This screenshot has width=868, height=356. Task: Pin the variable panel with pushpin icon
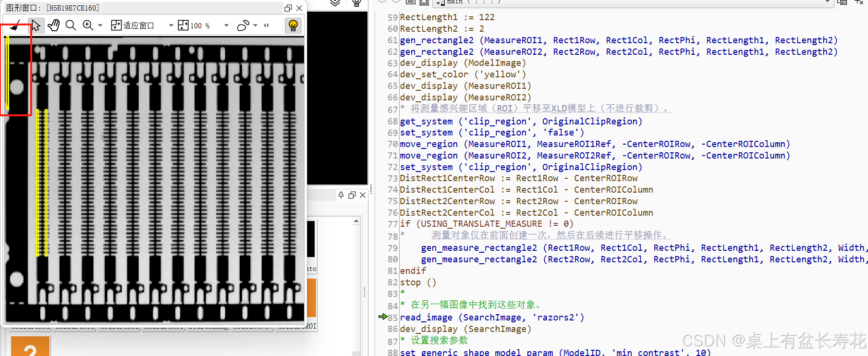(341, 195)
